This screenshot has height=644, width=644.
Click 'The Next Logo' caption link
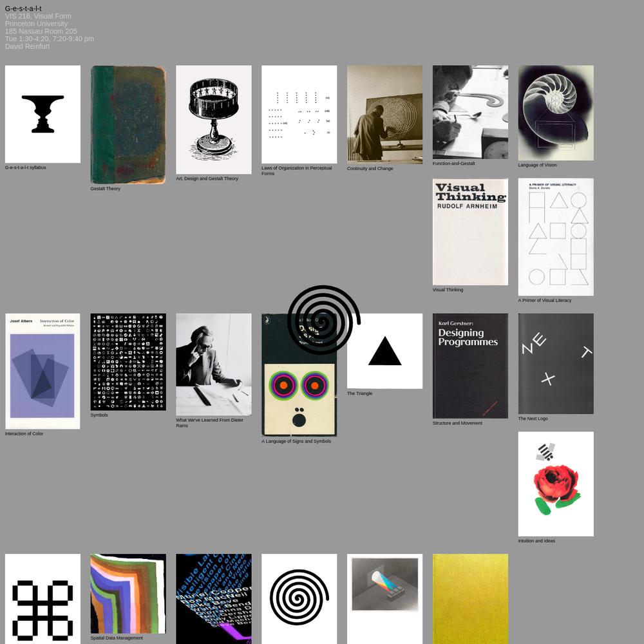533,419
